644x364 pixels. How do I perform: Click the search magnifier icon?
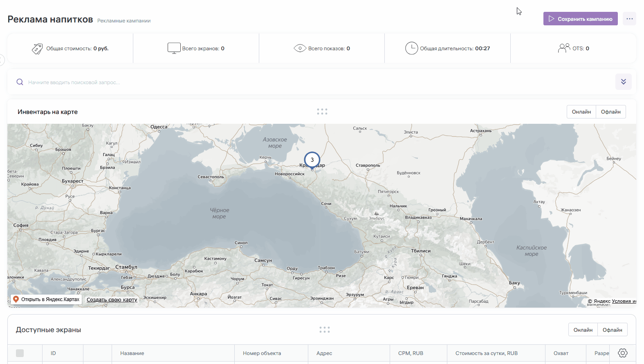20,82
